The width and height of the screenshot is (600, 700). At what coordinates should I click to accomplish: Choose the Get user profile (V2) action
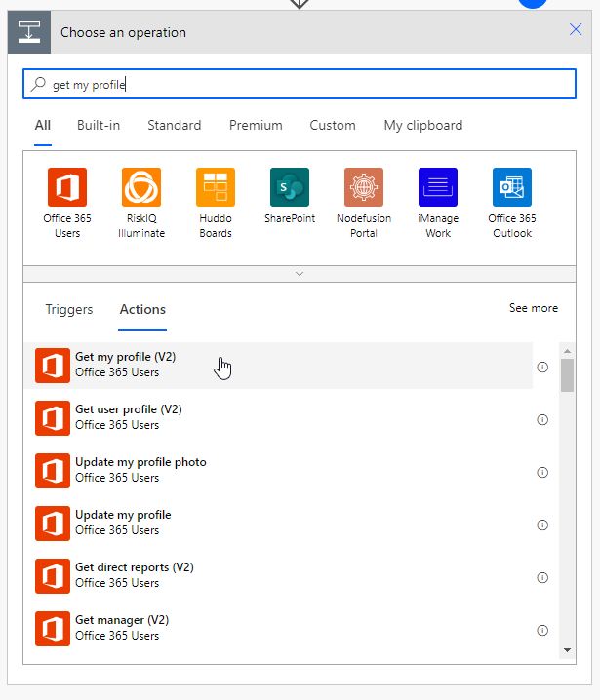tap(279, 418)
